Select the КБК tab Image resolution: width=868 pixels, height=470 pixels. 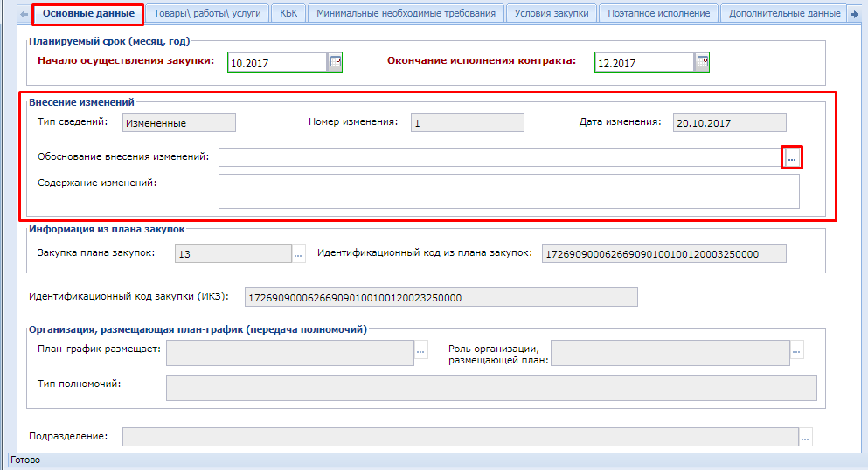(288, 14)
